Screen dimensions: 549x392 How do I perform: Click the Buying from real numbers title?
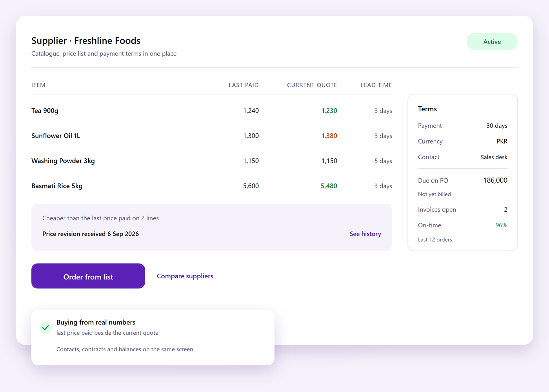click(x=96, y=322)
